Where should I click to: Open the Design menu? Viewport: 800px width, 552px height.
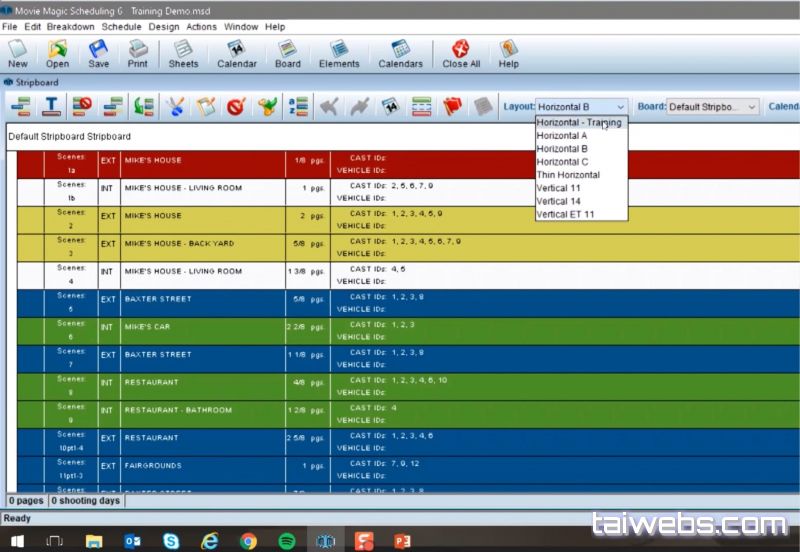click(163, 27)
